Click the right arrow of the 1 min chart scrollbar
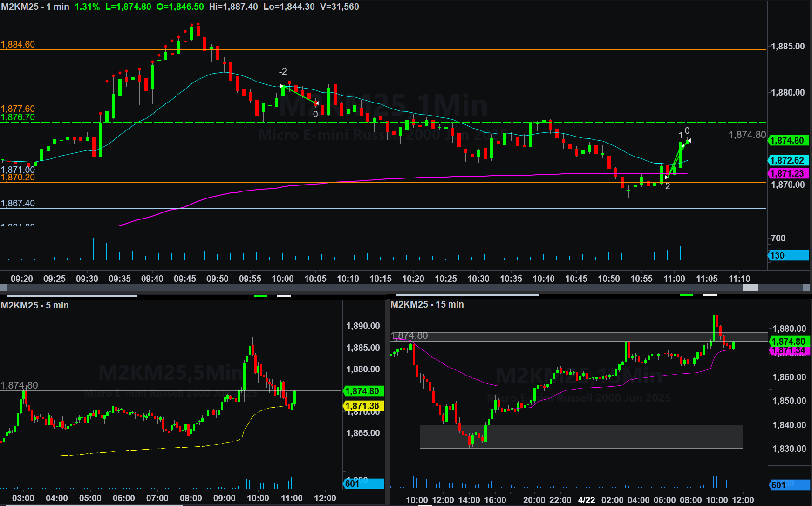 pos(807,288)
